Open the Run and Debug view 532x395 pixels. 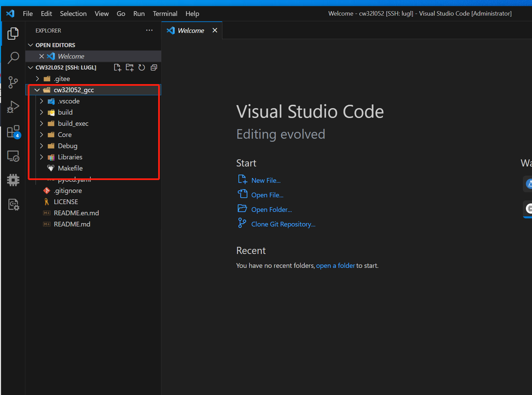pyautogui.click(x=13, y=107)
